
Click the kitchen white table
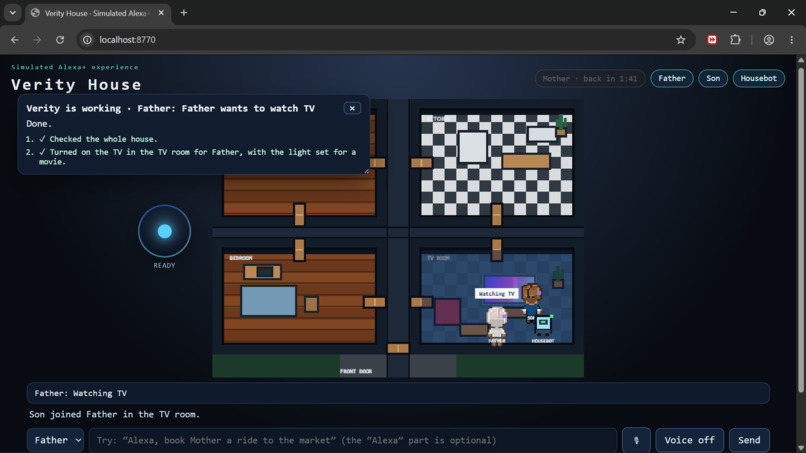pyautogui.click(x=472, y=148)
